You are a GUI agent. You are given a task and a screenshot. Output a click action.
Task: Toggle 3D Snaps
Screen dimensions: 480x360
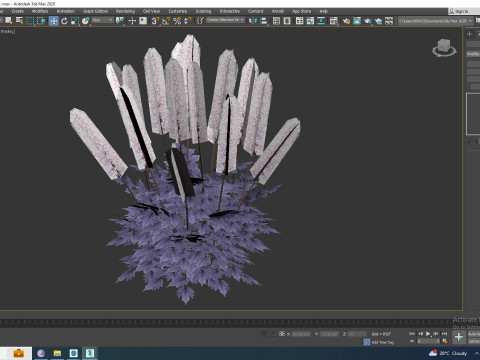155,21
